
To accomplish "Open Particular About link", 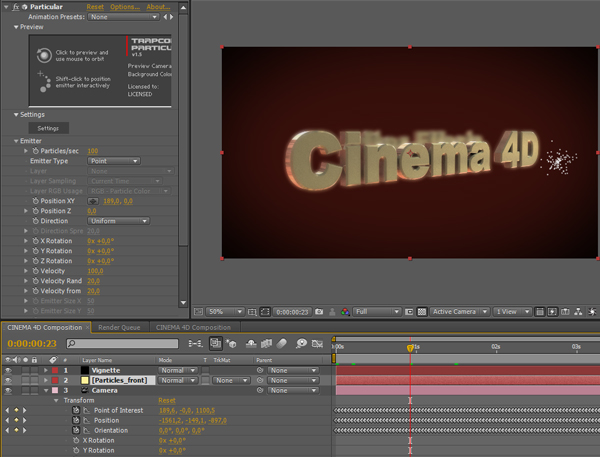I will click(x=158, y=7).
